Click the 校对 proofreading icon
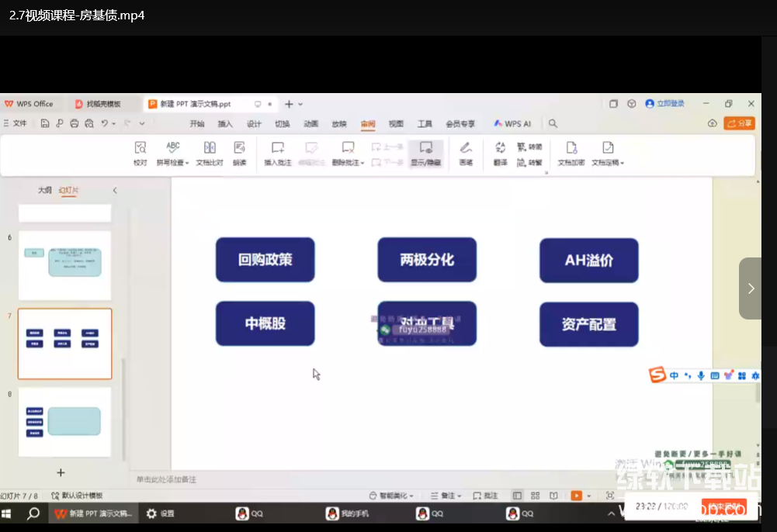This screenshot has height=532, width=777. 140,153
